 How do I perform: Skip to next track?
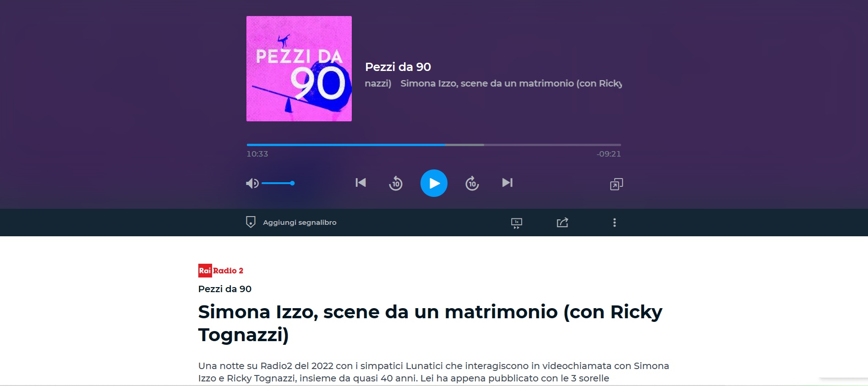point(507,183)
